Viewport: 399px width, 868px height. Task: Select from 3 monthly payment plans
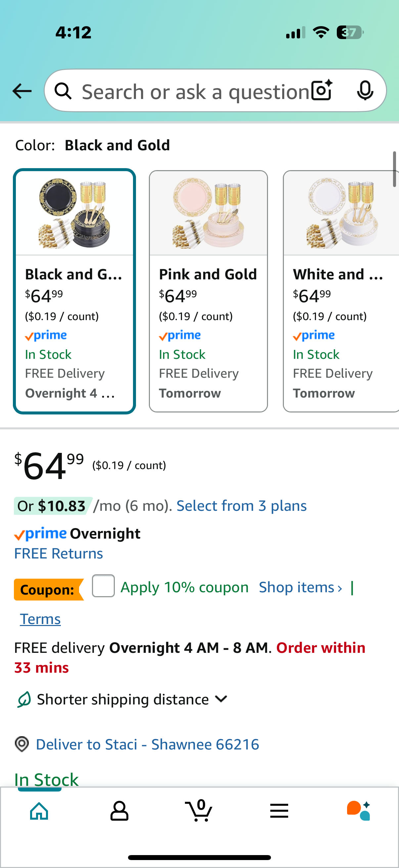point(242,506)
